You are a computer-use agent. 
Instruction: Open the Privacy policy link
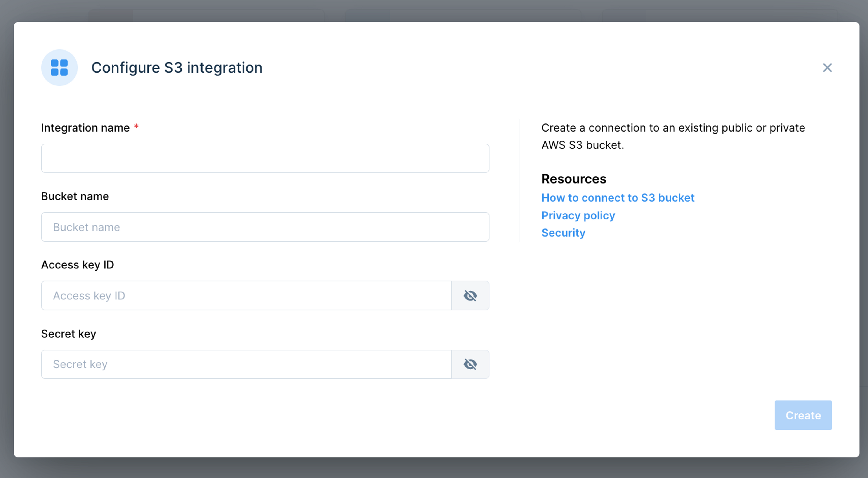click(578, 215)
